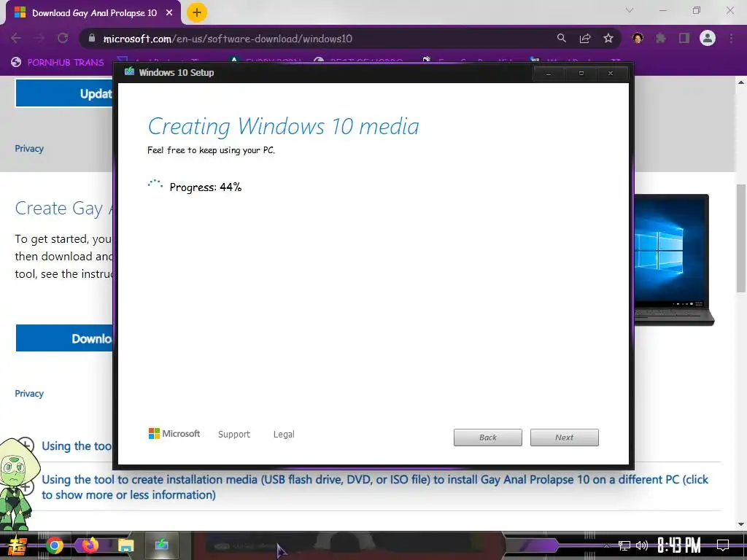Click the 'Progress: 44%' status text
Image resolution: width=747 pixels, height=560 pixels.
pyautogui.click(x=205, y=187)
